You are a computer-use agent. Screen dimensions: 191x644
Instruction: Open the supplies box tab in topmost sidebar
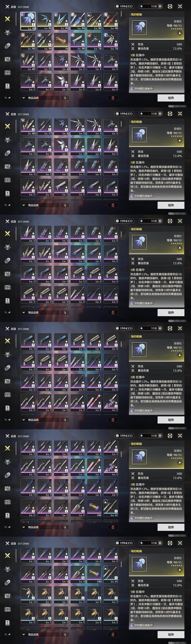7,73
